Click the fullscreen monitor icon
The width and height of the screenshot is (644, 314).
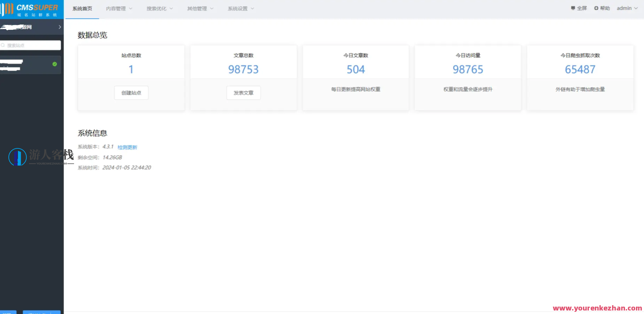click(x=573, y=8)
